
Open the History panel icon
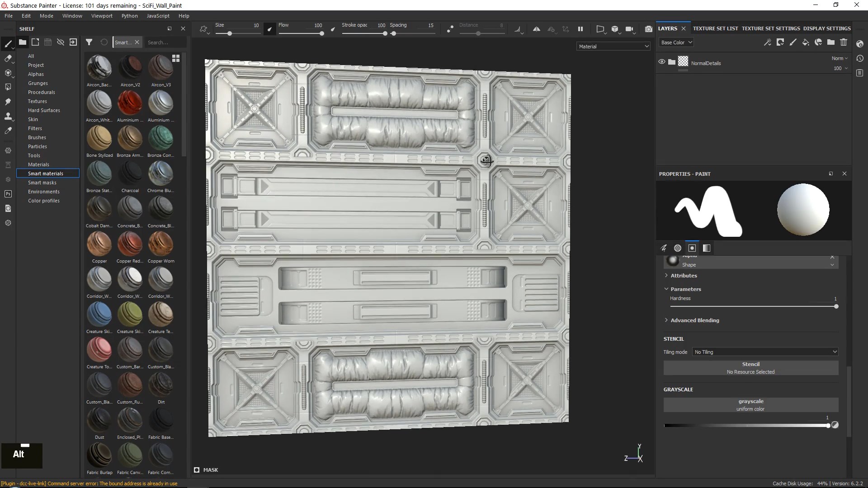[x=860, y=58]
